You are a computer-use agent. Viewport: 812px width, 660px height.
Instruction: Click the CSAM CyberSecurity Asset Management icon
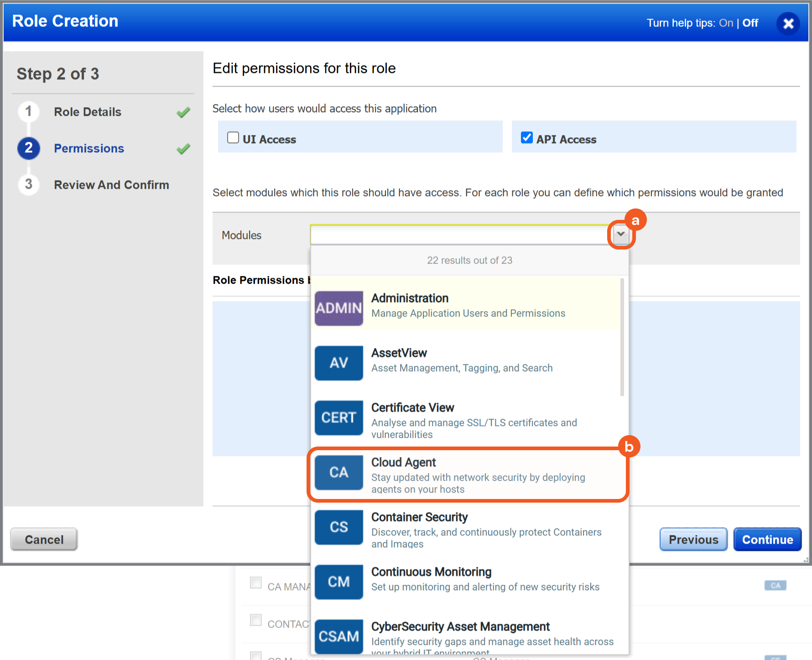338,636
